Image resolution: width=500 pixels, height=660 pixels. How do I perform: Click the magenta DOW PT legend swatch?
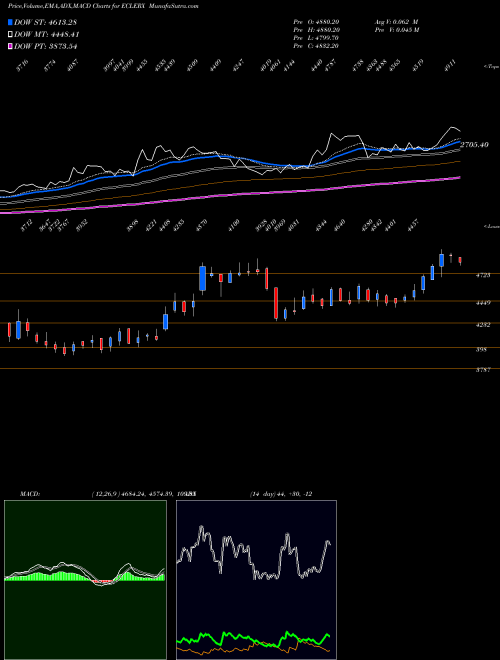coord(10,46)
